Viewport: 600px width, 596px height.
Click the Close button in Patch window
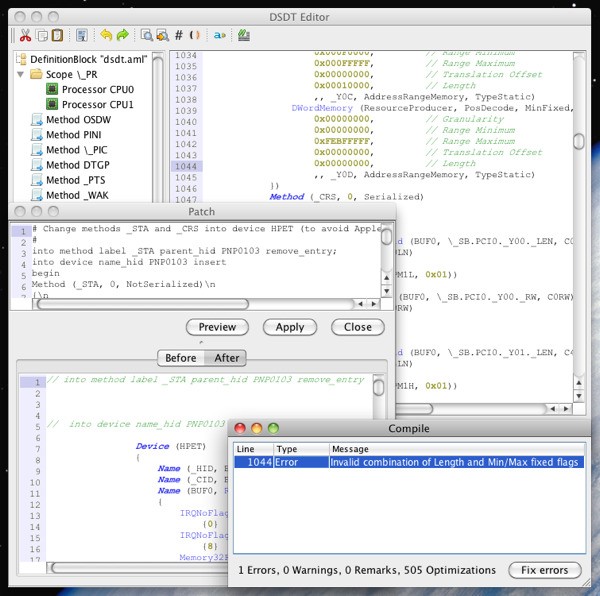pyautogui.click(x=358, y=327)
